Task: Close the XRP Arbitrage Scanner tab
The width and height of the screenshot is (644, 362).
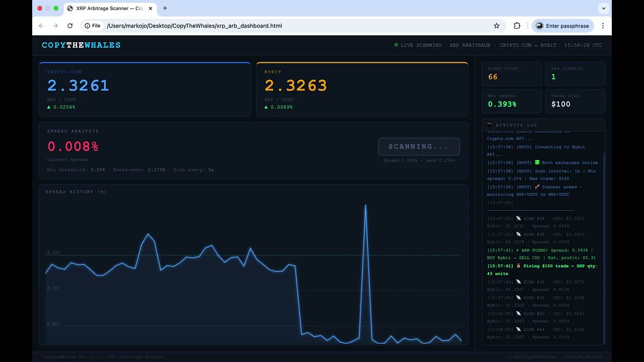Action: point(150,9)
